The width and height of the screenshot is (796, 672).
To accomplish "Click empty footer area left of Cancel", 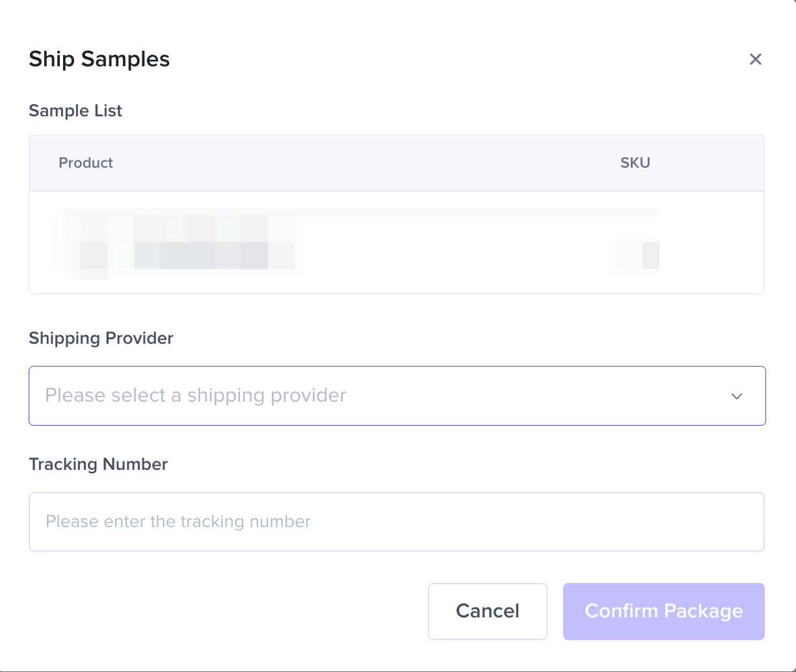I will pyautogui.click(x=228, y=612).
